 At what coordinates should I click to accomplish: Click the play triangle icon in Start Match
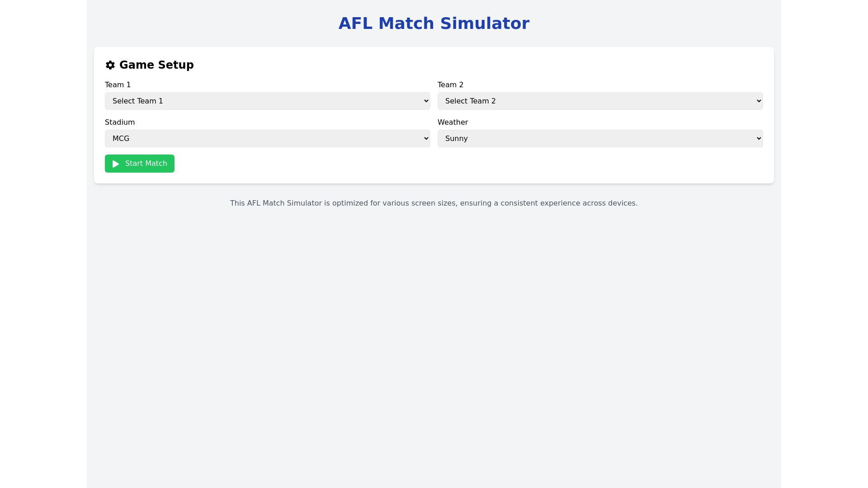(x=116, y=164)
